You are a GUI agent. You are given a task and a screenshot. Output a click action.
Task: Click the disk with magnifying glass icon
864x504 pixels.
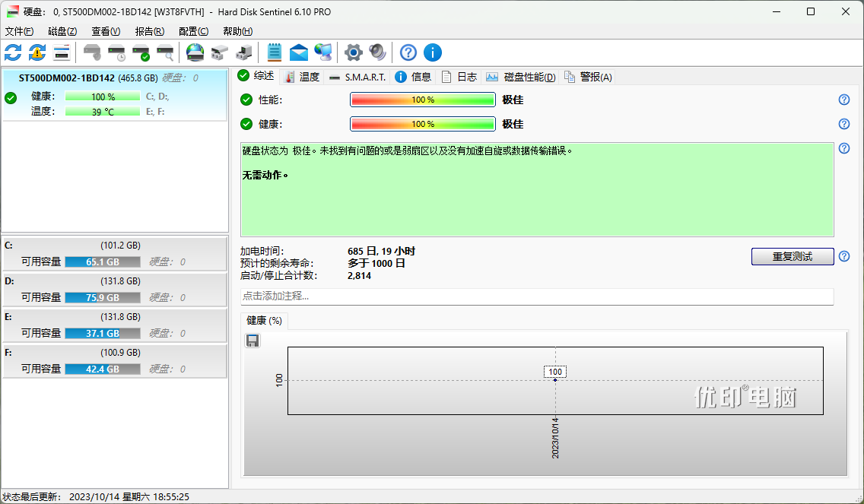[165, 53]
